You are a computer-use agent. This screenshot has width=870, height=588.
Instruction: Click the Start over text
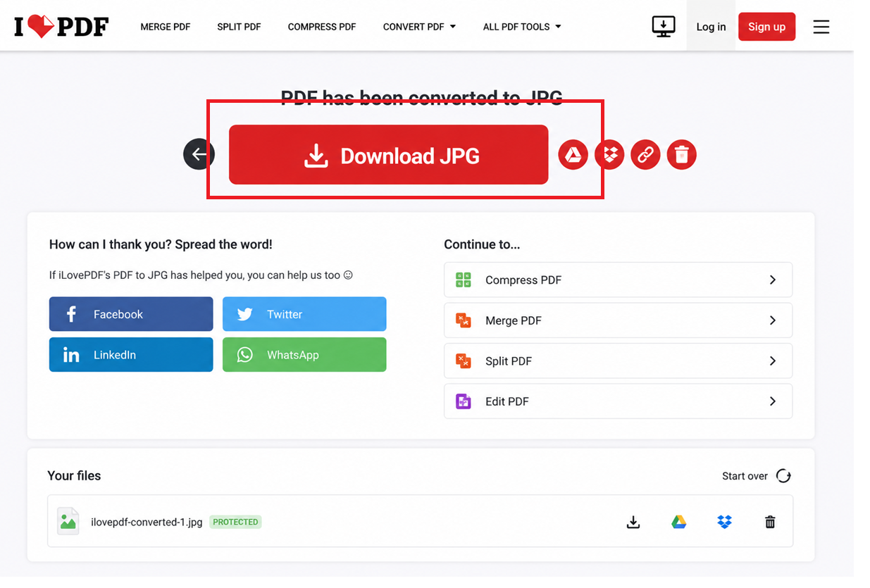(x=745, y=476)
